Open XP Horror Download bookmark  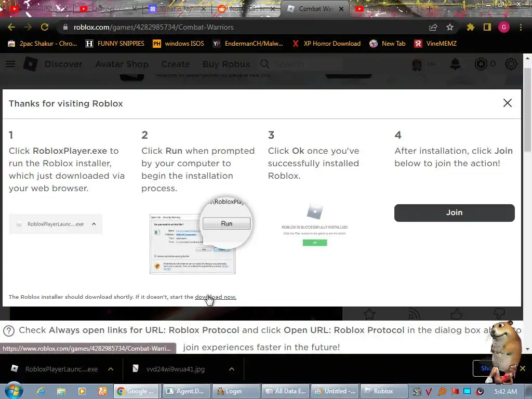pyautogui.click(x=326, y=44)
